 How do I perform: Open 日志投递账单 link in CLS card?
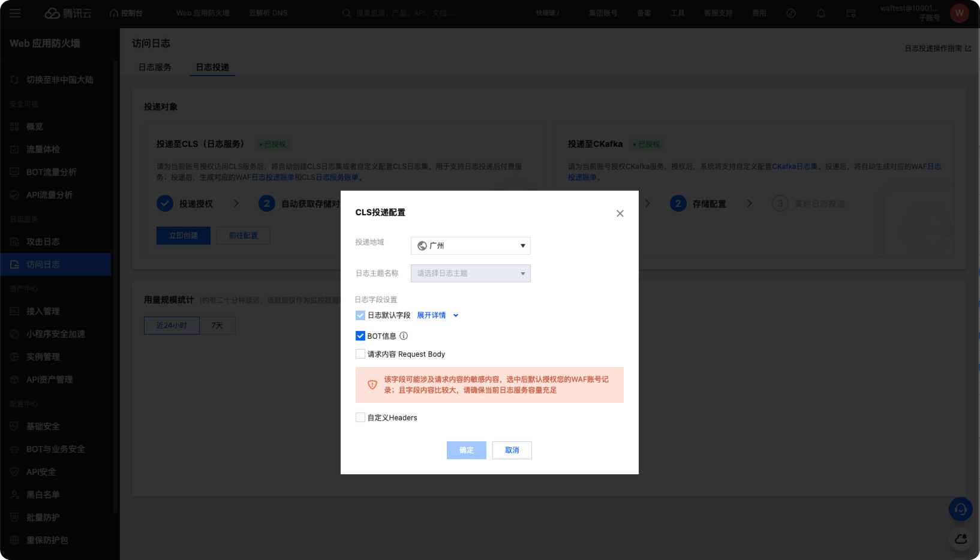coord(273,177)
